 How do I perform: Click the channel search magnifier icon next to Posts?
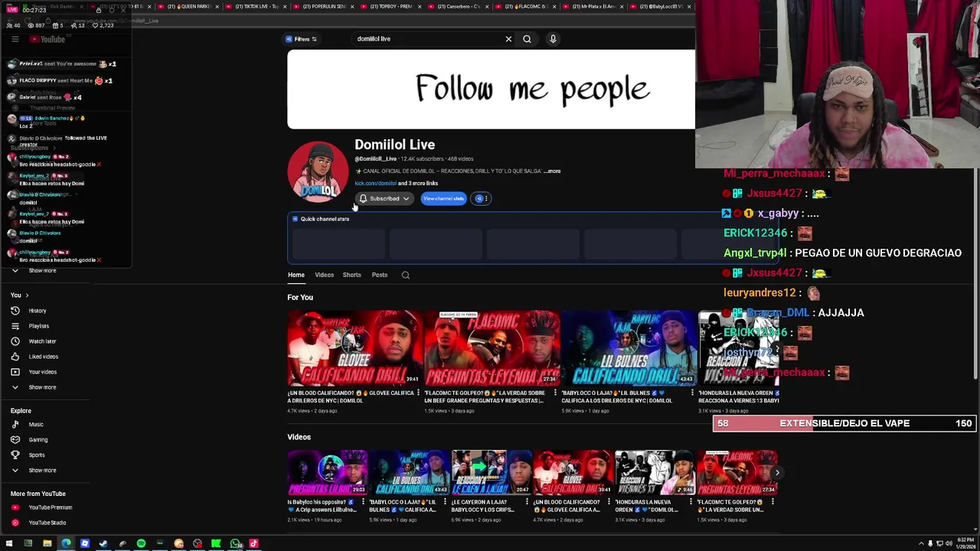pos(406,275)
